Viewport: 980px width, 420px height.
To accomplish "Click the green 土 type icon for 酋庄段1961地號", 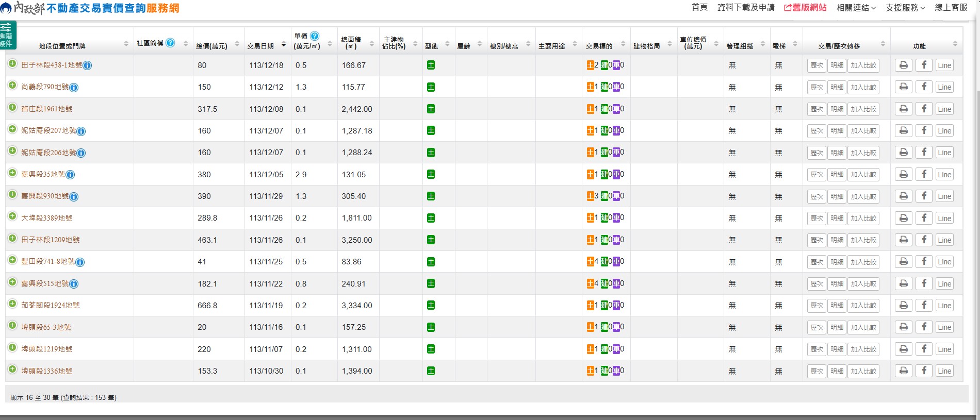I will tap(431, 109).
